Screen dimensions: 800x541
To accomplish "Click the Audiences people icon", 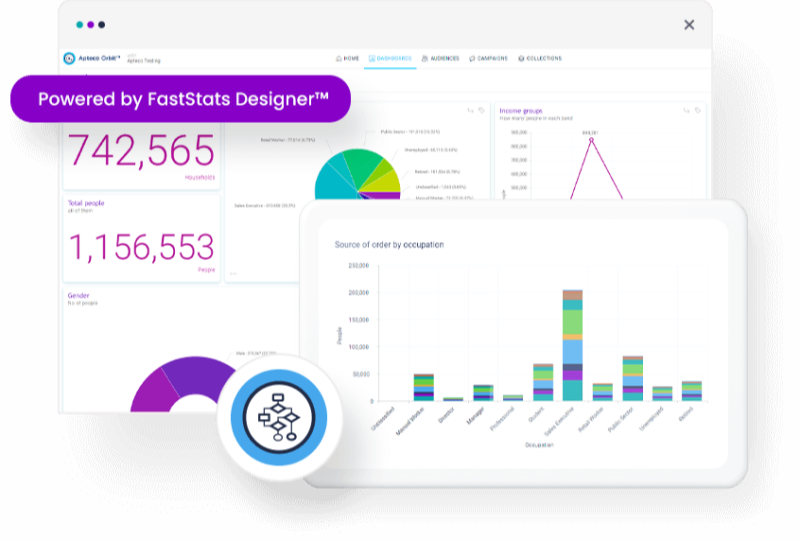I will click(425, 59).
